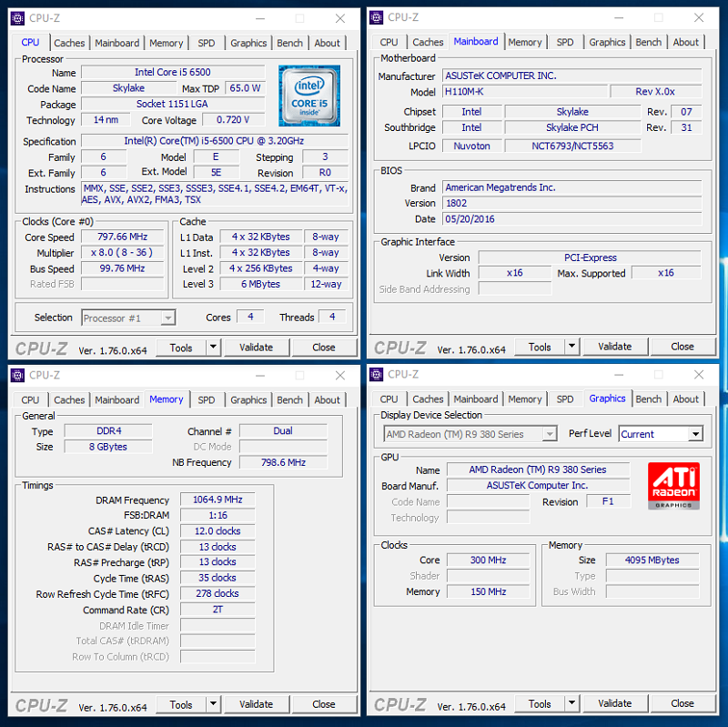Click the CAS# Latency value '12.0 clocks'
This screenshot has height=727, width=728.
coord(217,531)
